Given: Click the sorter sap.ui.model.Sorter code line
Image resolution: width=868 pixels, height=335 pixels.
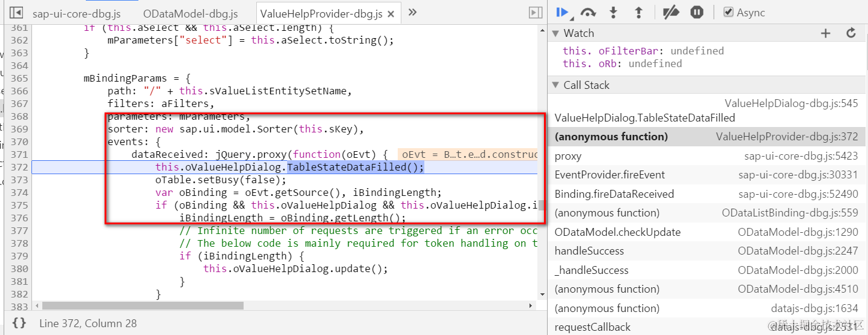Looking at the screenshot, I should coord(236,129).
